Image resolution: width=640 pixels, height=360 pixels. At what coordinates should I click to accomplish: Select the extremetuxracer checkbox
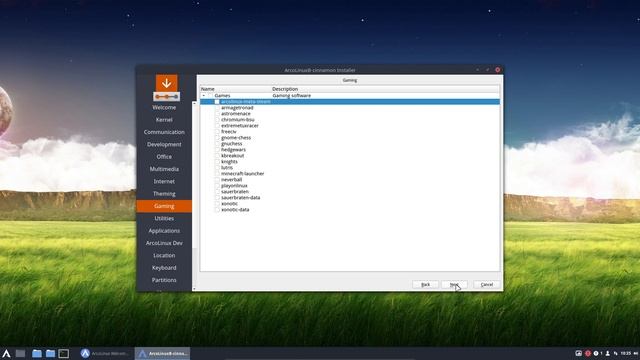click(217, 126)
